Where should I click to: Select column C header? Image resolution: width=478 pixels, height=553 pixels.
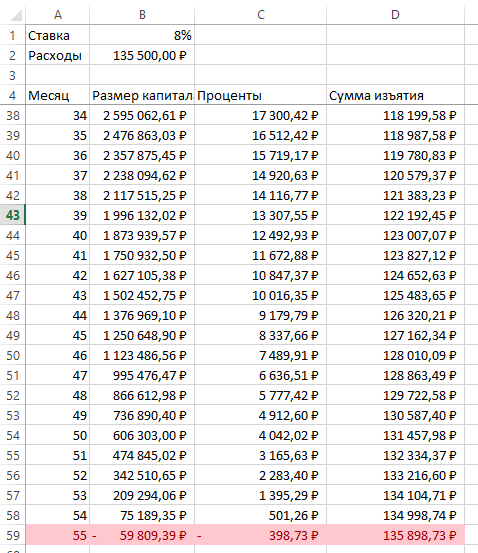260,15
